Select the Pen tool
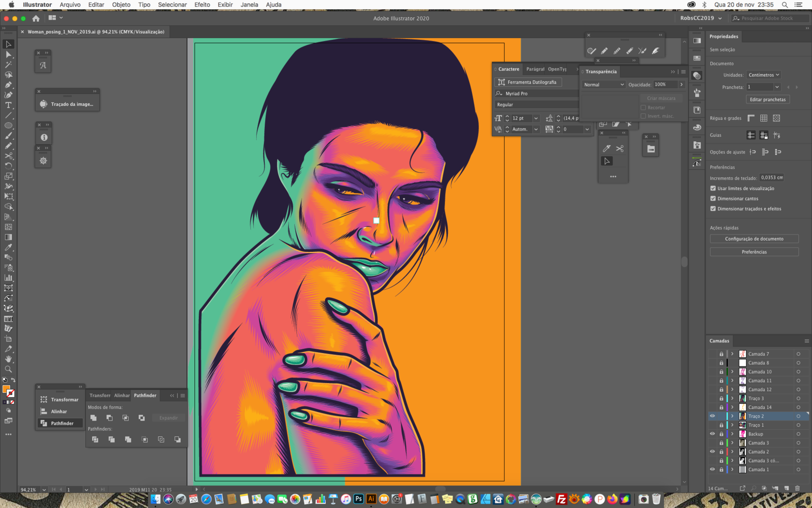The height and width of the screenshot is (508, 812). pos(9,85)
